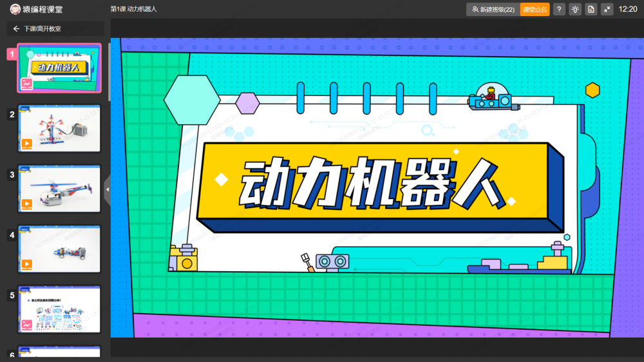Click the pink chart icon on slide 5
Screen dimensions: 644x362
point(27,325)
